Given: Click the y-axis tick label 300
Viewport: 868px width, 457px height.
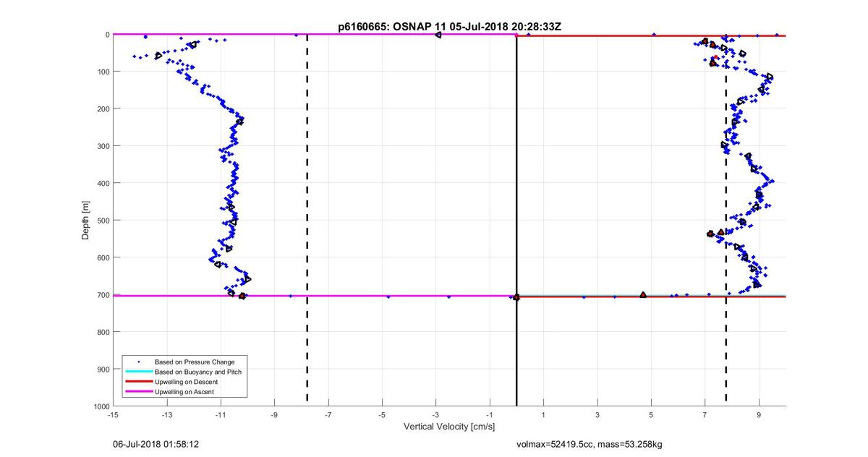Looking at the screenshot, I should [103, 146].
